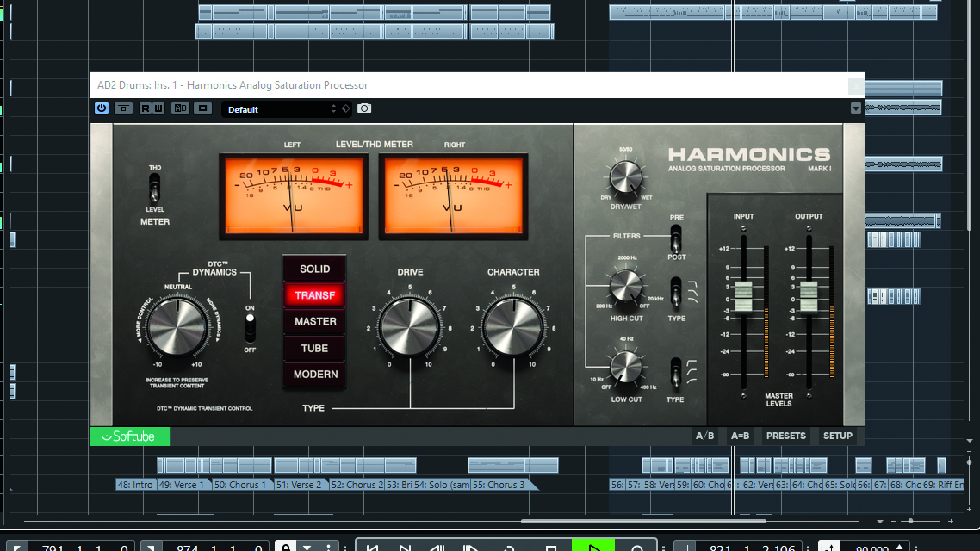Select the MASTER saturation type
The image size is (980, 551).
point(314,322)
